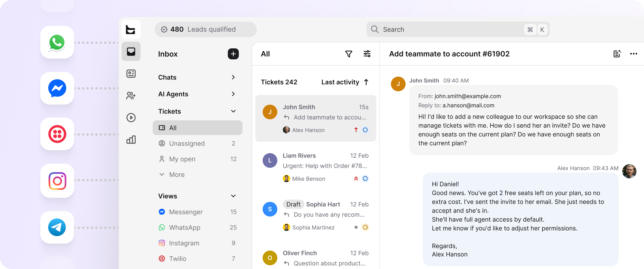Click John Smith avatar in conversation

[398, 84]
